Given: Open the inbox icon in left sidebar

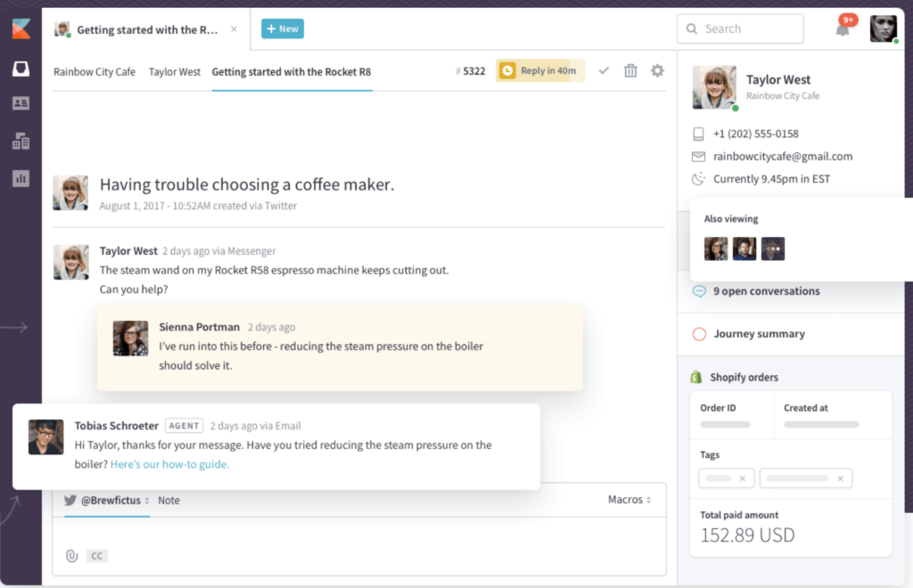Looking at the screenshot, I should click(21, 70).
